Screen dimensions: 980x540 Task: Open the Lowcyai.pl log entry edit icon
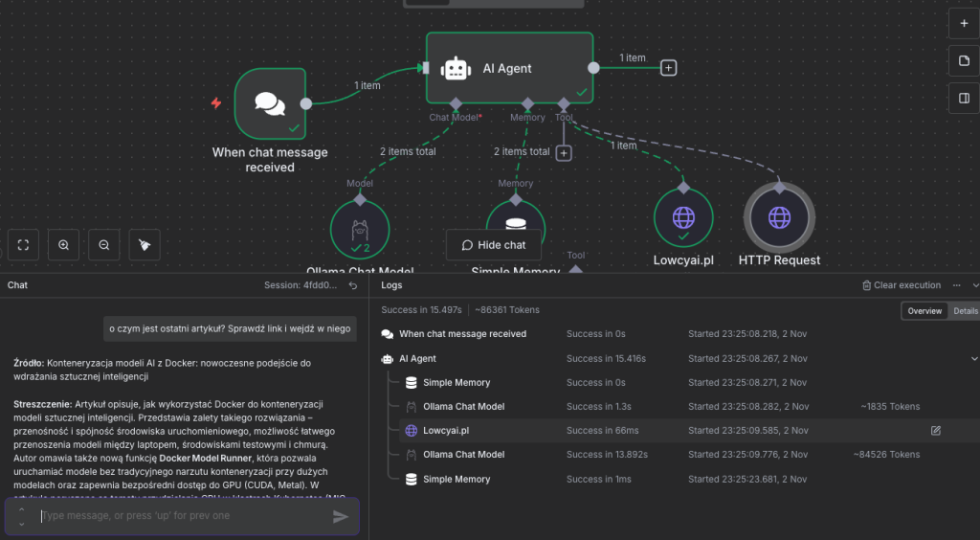pos(936,431)
